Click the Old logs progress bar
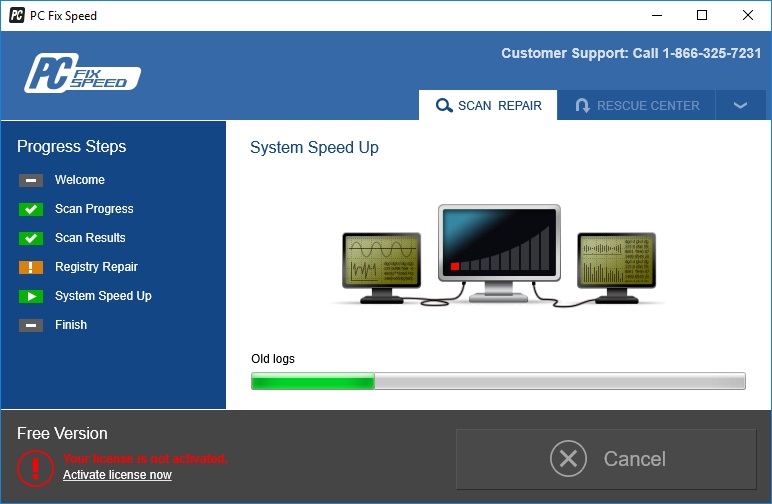772x504 pixels. [x=498, y=381]
